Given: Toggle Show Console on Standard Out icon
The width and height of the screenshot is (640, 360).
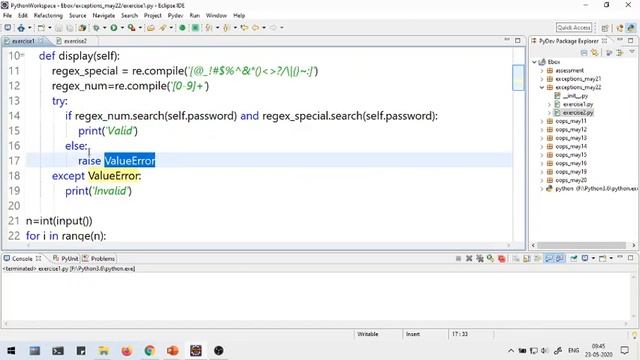Looking at the screenshot, I should point(549,258).
